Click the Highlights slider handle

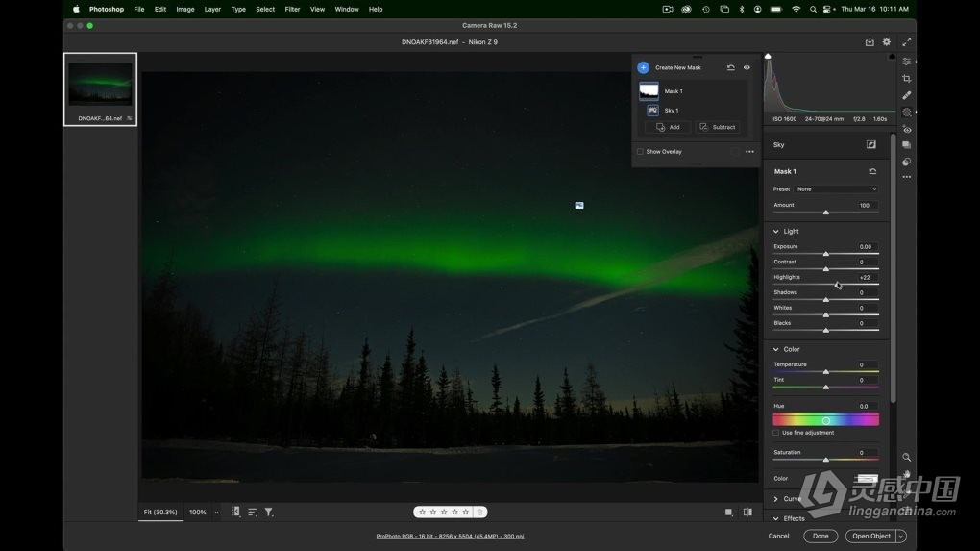(838, 285)
